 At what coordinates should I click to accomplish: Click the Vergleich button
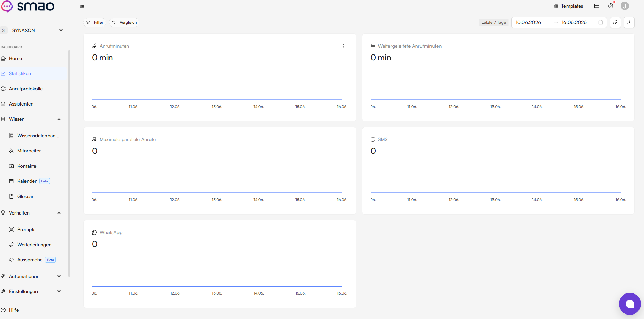coord(124,22)
